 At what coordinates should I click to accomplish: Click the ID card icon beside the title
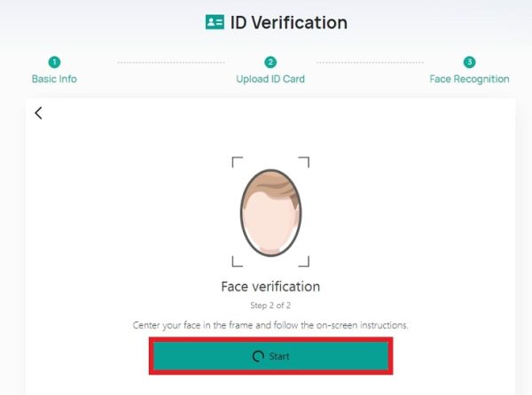point(215,22)
